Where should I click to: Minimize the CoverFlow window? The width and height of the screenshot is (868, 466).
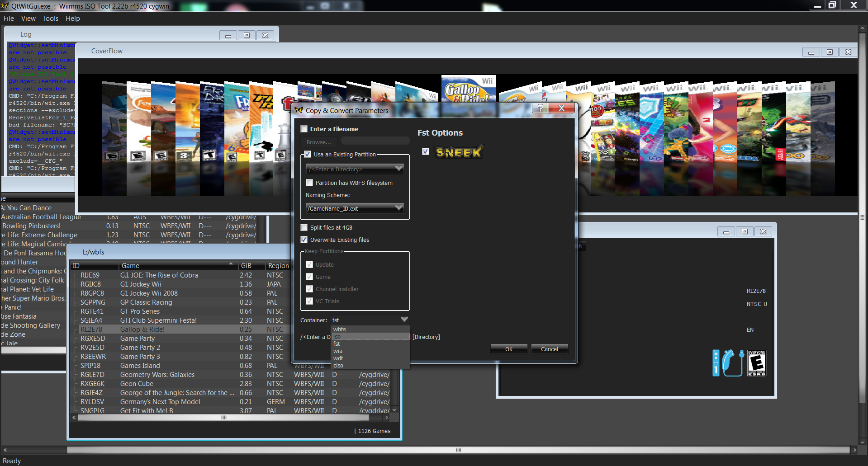pos(811,52)
